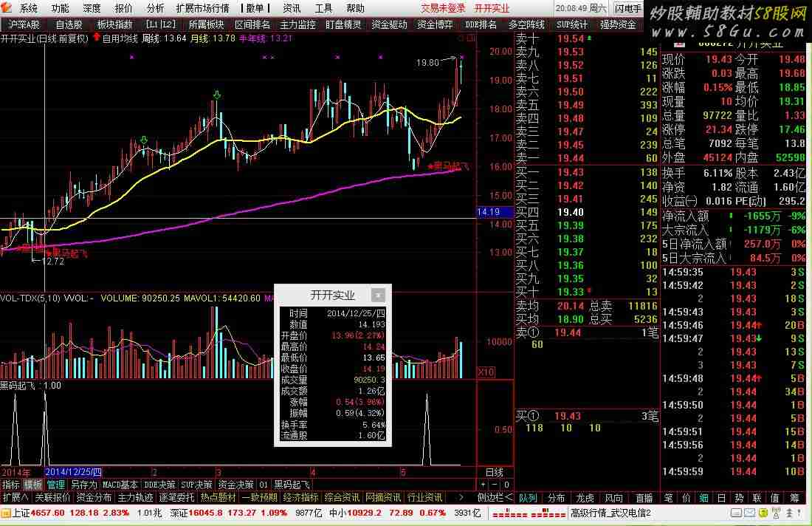Click the 0 reset button under 日线
Screen dimensions: 812x526
(507, 485)
